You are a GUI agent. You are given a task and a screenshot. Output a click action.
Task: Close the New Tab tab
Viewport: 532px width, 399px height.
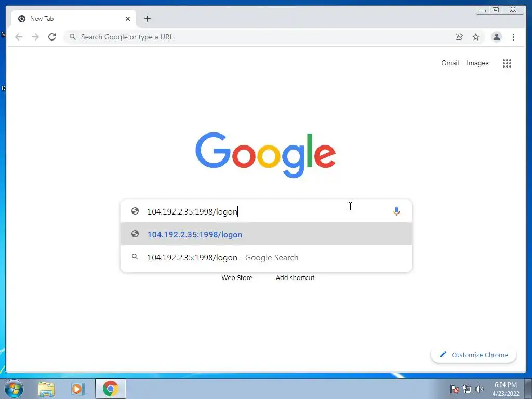[x=128, y=19]
